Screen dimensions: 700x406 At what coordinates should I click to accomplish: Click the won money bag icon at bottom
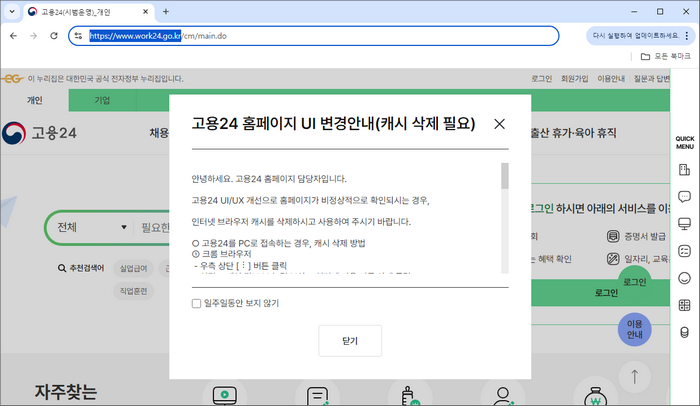pyautogui.click(x=596, y=396)
